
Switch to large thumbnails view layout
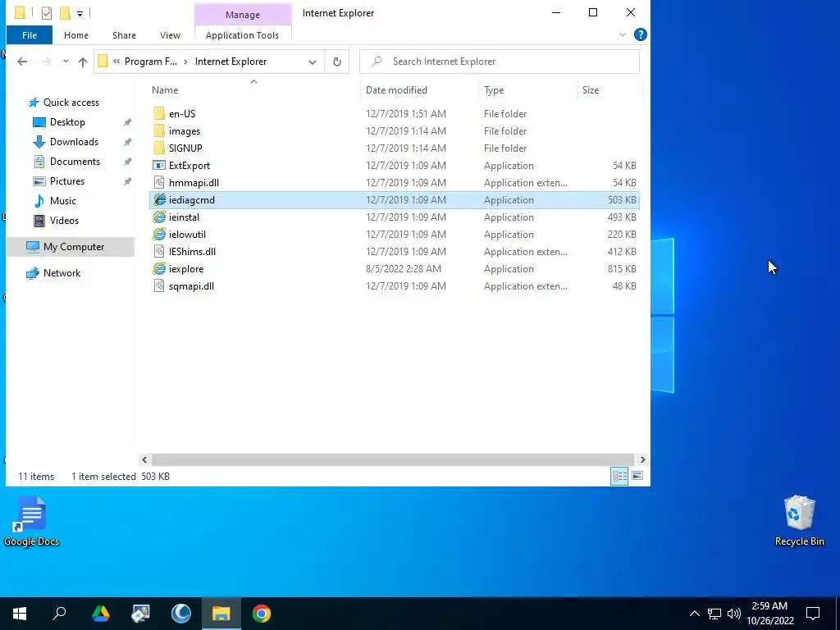[637, 476]
